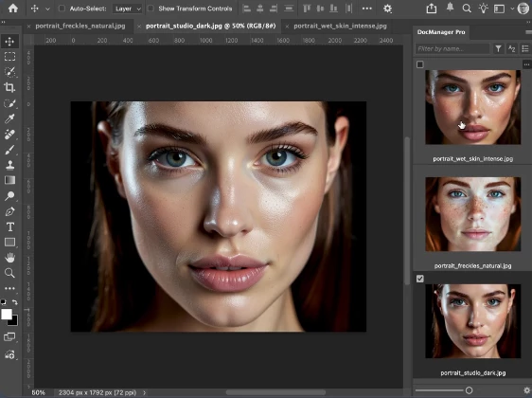The height and width of the screenshot is (398, 532).
Task: Check the Show Transform Controls box
Action: 151,9
